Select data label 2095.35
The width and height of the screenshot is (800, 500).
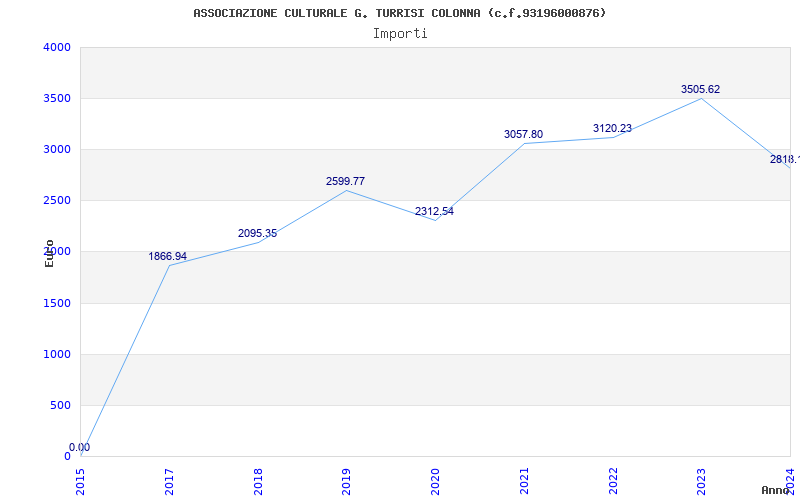click(257, 233)
